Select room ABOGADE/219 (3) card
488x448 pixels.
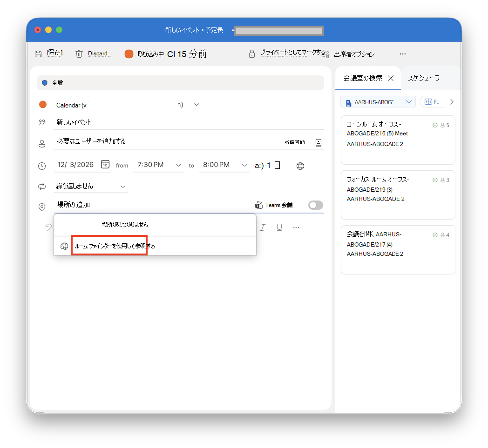(x=398, y=195)
